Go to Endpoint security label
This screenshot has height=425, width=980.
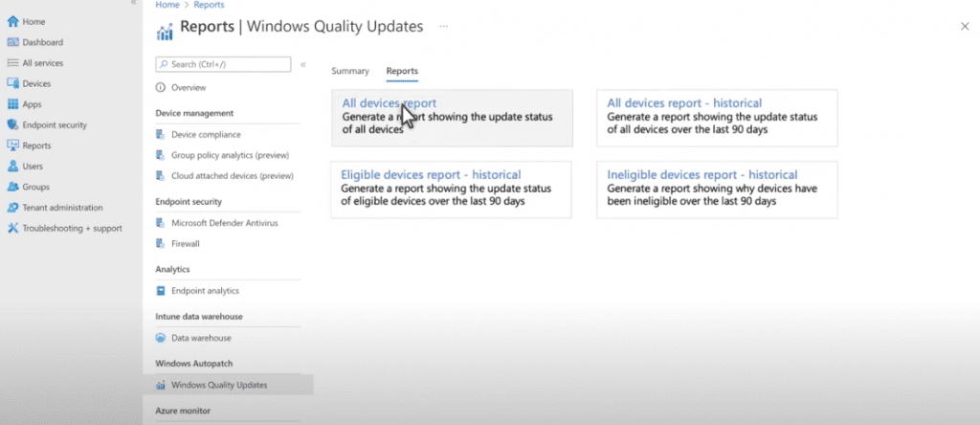[x=55, y=125]
